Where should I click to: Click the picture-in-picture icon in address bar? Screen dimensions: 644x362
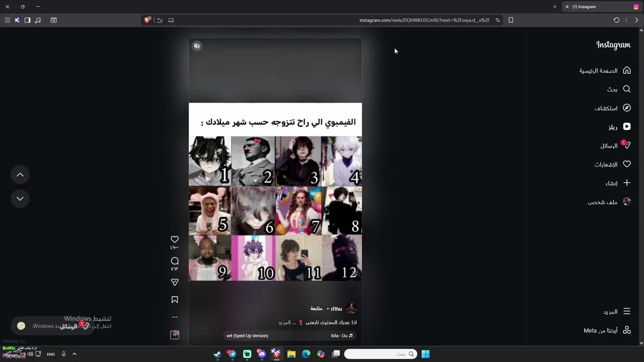(x=171, y=20)
